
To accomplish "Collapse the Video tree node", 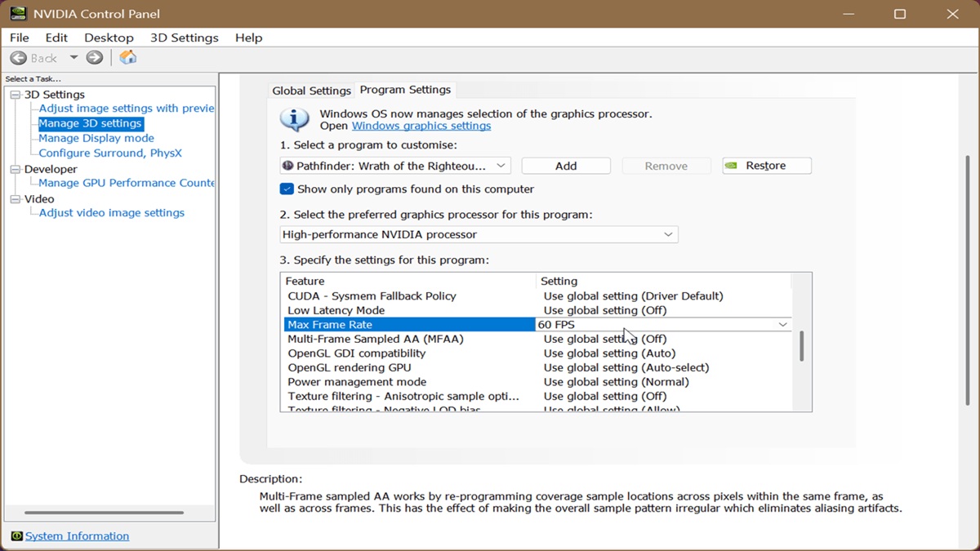I will click(15, 199).
